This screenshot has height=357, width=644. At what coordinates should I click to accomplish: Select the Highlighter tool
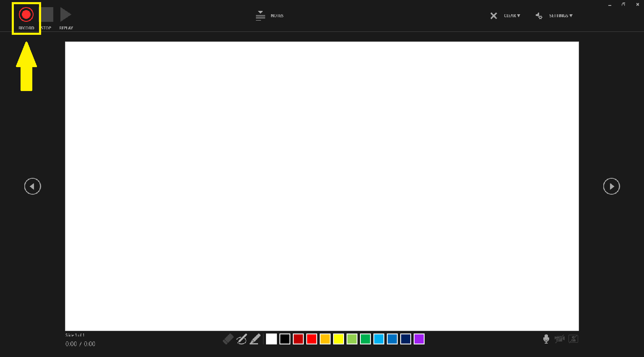[255, 339]
